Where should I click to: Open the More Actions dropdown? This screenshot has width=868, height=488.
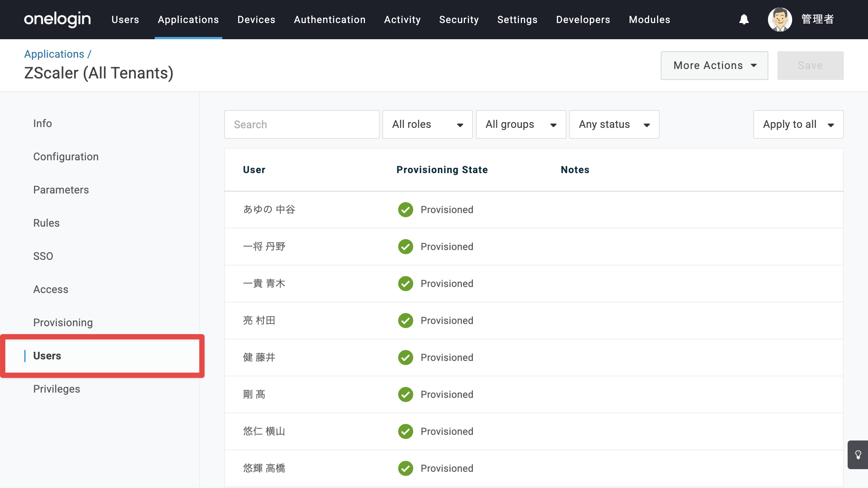(x=714, y=66)
